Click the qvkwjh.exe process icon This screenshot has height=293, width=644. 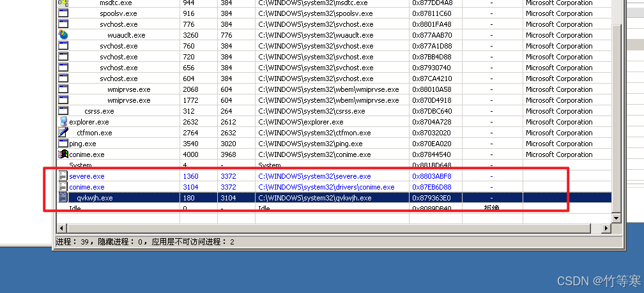(63, 198)
